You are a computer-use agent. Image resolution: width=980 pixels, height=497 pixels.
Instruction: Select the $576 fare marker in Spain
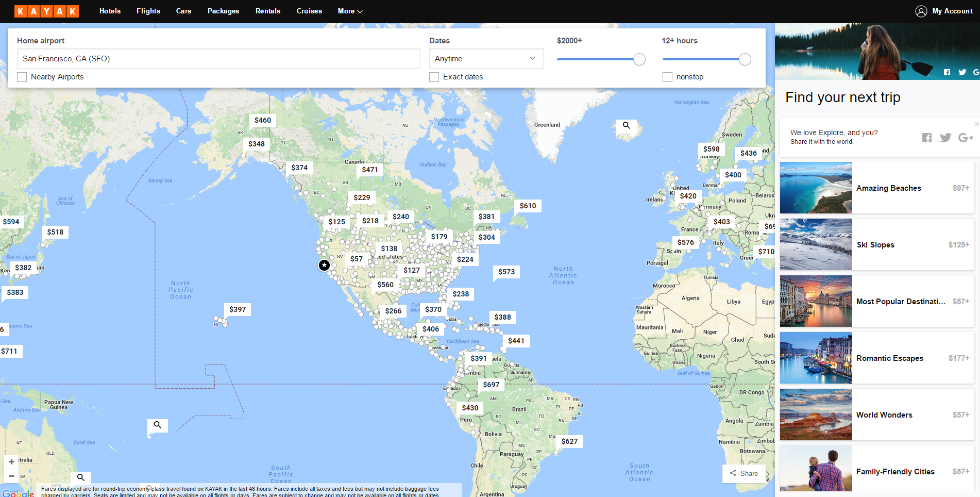(686, 242)
